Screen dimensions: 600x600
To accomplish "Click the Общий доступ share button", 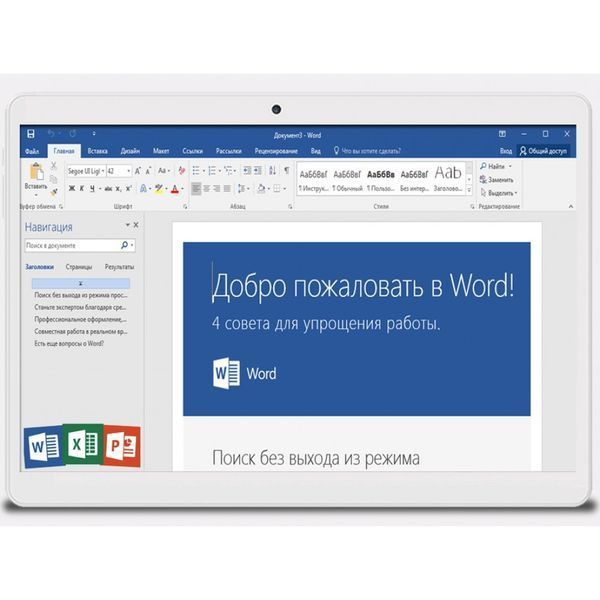I will [543, 151].
